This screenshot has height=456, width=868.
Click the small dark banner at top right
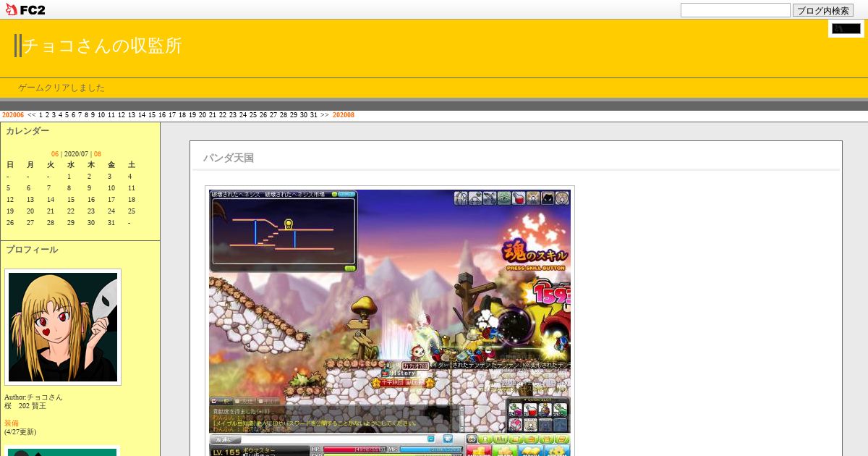point(846,29)
